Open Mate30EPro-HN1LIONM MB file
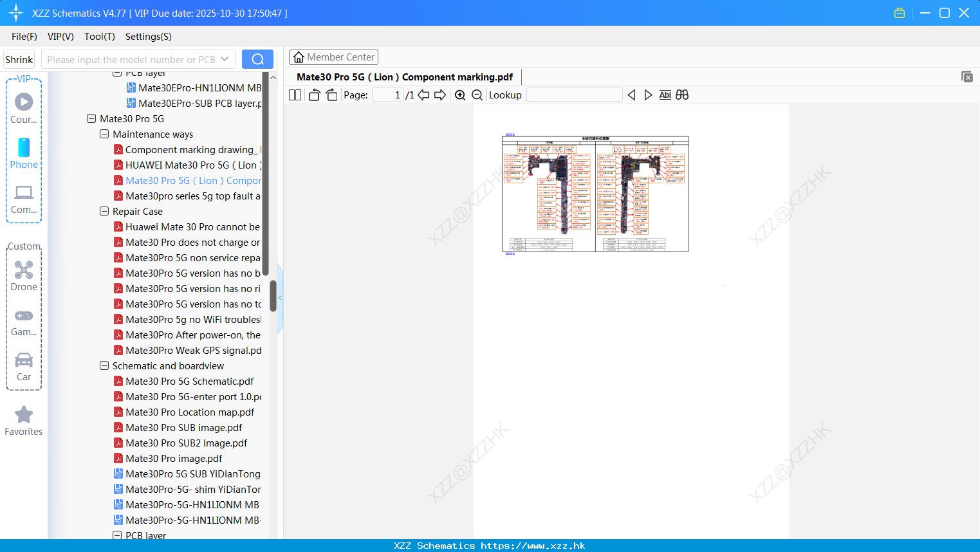Viewport: 980px width, 552px height. [x=194, y=88]
